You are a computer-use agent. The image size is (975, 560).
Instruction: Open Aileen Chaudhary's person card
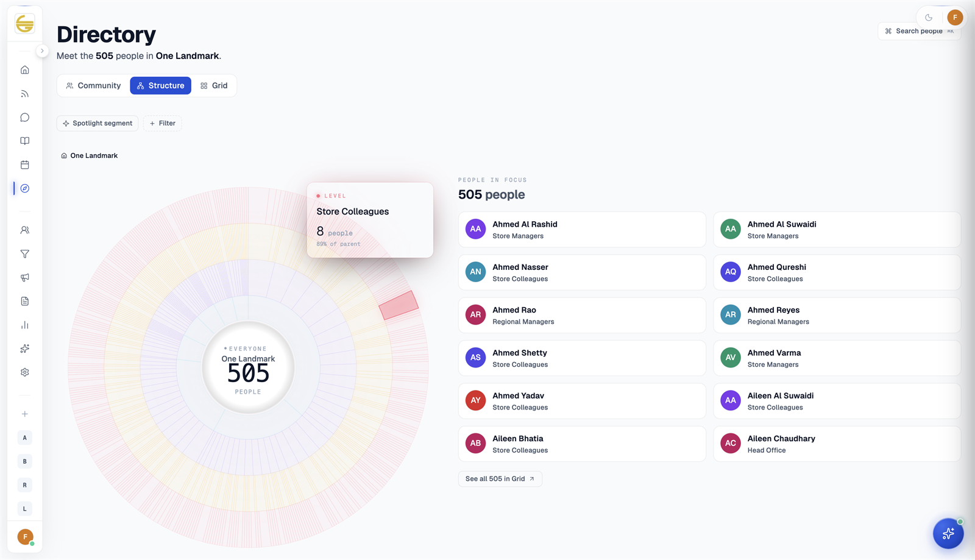pyautogui.click(x=837, y=444)
